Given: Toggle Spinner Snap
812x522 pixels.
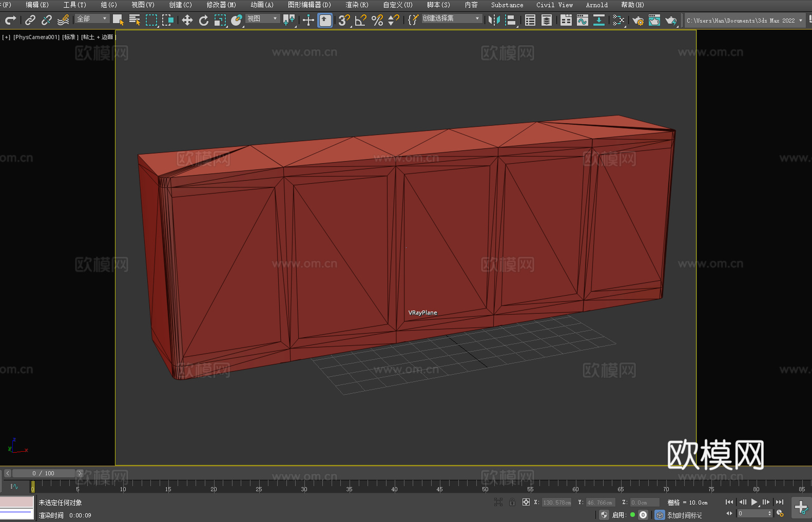Looking at the screenshot, I should (x=394, y=20).
